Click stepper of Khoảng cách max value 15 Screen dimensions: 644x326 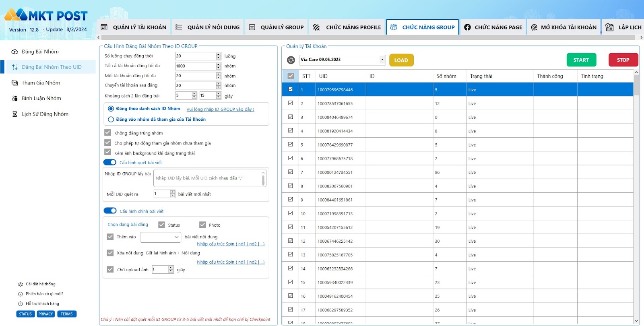click(x=219, y=95)
